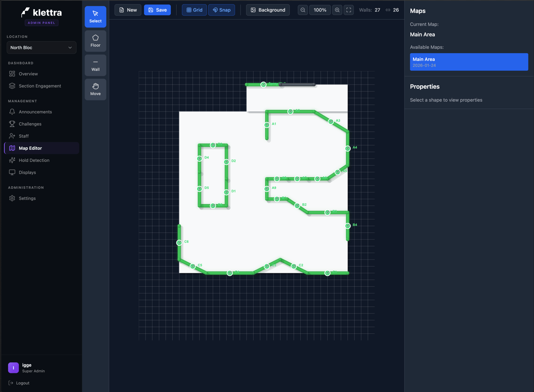
Task: Select wall marker B3 on the map
Action: pos(328,212)
